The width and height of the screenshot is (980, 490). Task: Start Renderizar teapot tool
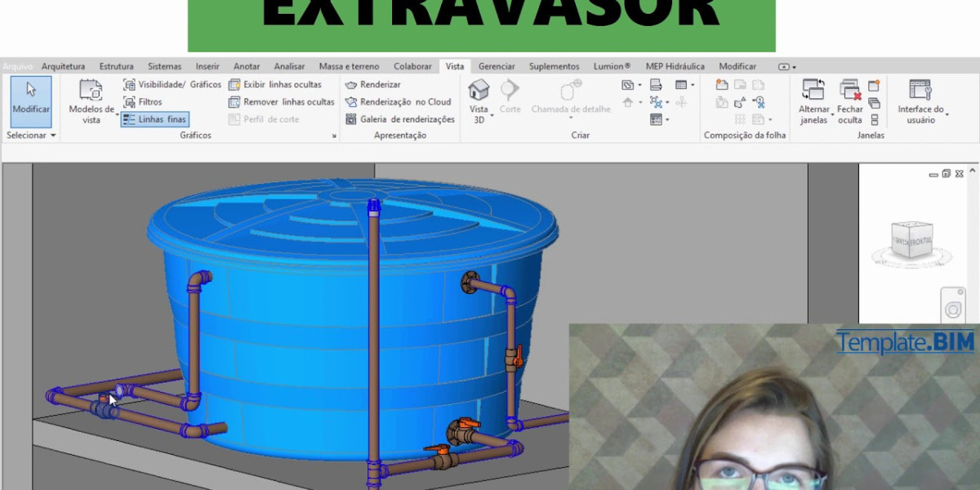pyautogui.click(x=373, y=84)
